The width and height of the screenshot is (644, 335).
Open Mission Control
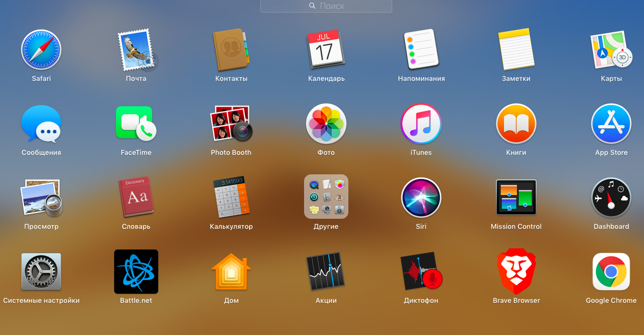pyautogui.click(x=516, y=198)
